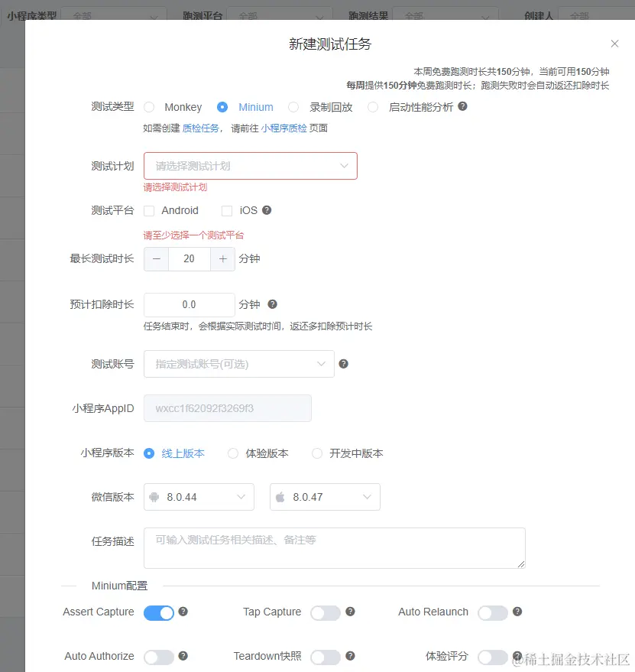Select 录制回放 test type

click(293, 107)
